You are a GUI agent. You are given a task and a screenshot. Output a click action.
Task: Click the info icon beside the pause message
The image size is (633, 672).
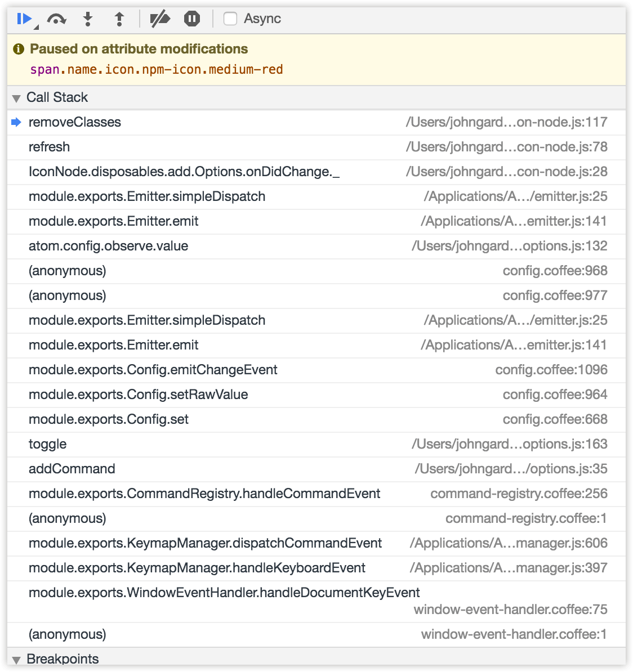(19, 48)
